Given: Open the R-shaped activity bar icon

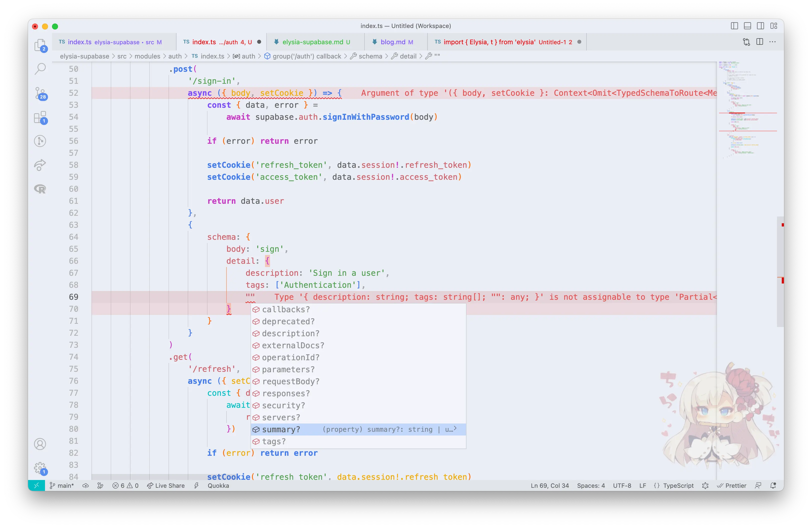Looking at the screenshot, I should tap(40, 188).
